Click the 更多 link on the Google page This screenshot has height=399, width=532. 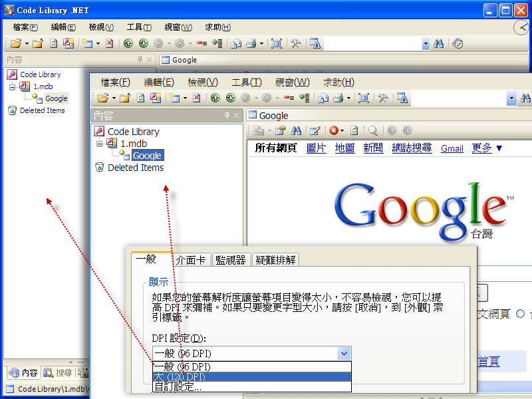pos(481,148)
